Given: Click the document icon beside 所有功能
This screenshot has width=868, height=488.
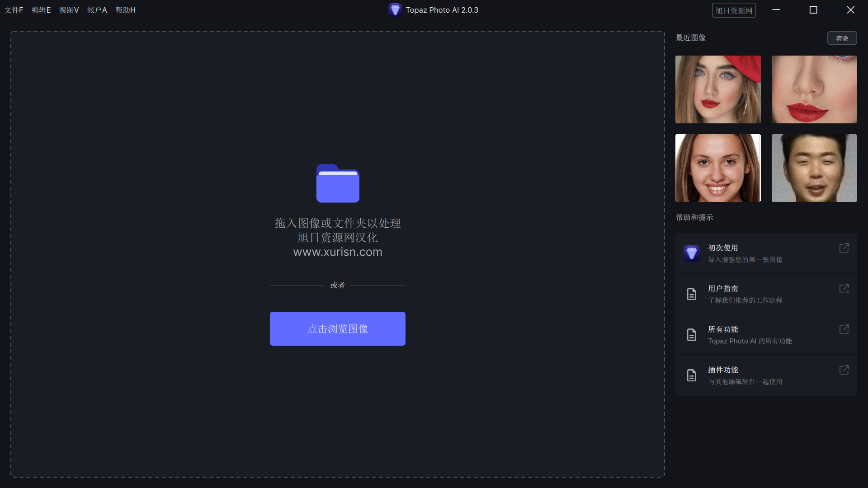Looking at the screenshot, I should pyautogui.click(x=692, y=335).
